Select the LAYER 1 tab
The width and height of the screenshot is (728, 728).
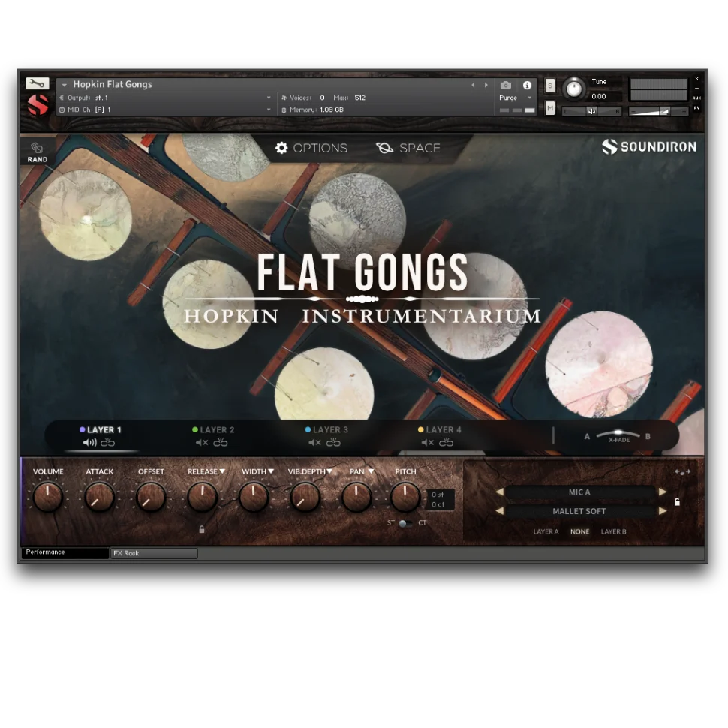click(101, 430)
